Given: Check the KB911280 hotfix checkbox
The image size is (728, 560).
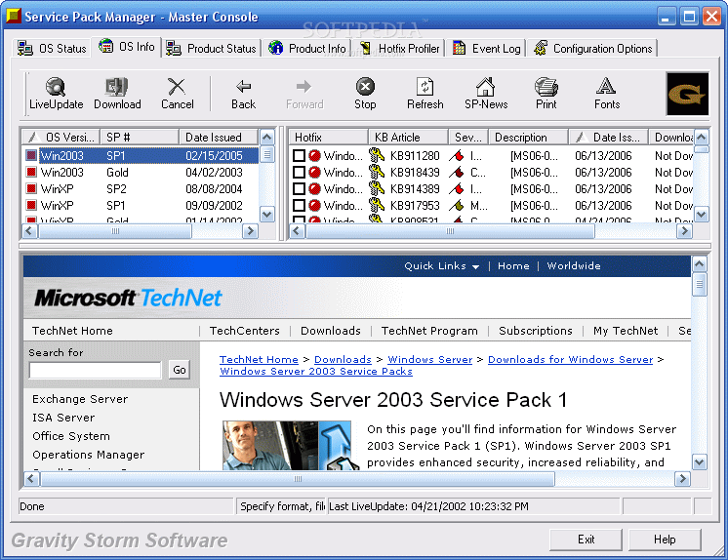Looking at the screenshot, I should (x=299, y=155).
